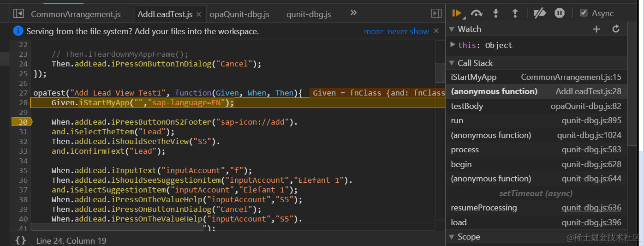
Task: Select the begin stack frame
Action: [x=536, y=164]
